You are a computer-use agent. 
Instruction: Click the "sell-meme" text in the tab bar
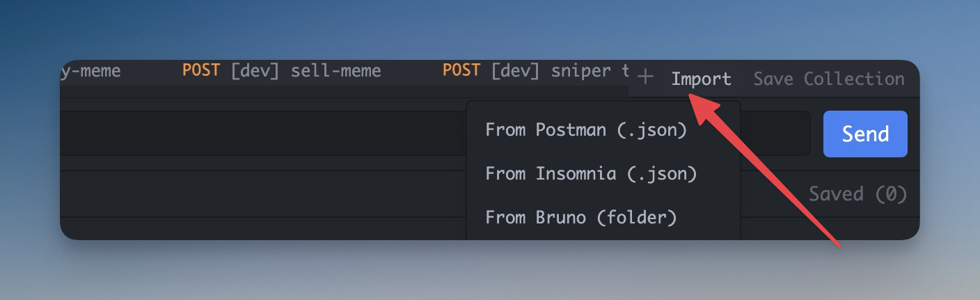[335, 70]
